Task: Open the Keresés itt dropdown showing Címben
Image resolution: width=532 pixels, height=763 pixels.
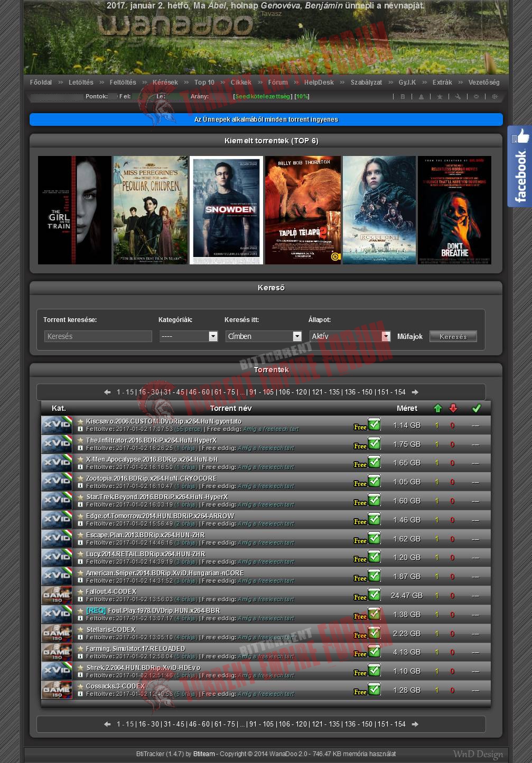Action: pyautogui.click(x=264, y=336)
